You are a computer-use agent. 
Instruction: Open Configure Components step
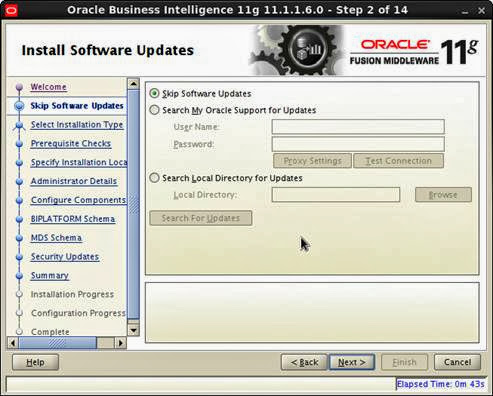point(78,200)
